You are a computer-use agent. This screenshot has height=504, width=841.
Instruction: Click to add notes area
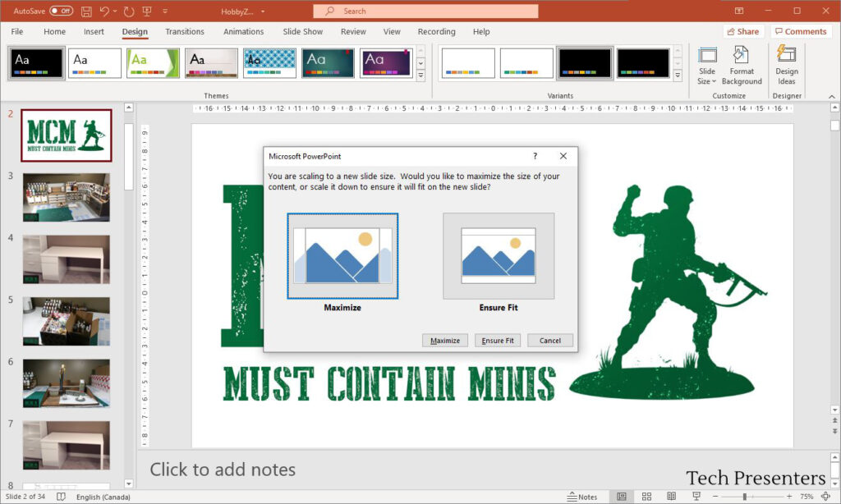coord(222,470)
